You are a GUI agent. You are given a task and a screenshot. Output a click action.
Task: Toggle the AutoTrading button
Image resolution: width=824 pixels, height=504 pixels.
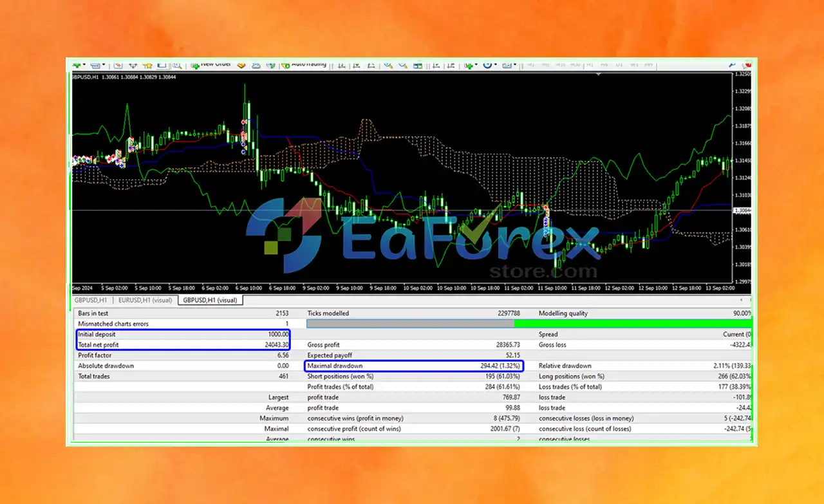coord(304,64)
